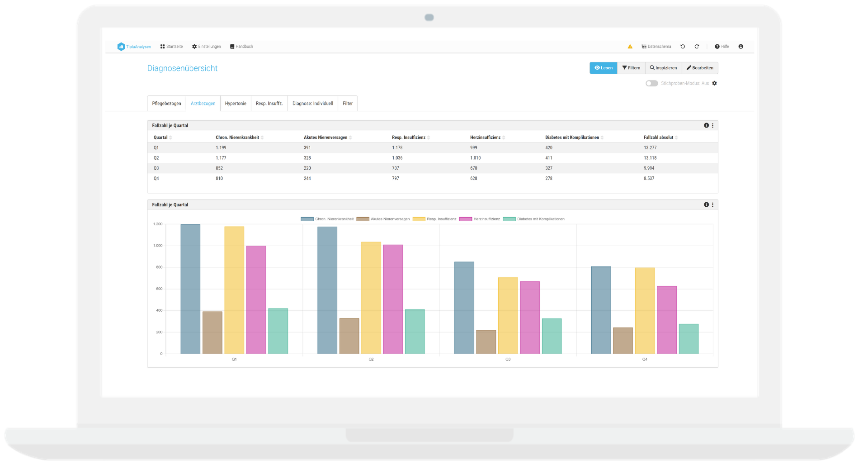
Task: Show info for the Fallzahl je Quartal table
Action: (x=706, y=125)
